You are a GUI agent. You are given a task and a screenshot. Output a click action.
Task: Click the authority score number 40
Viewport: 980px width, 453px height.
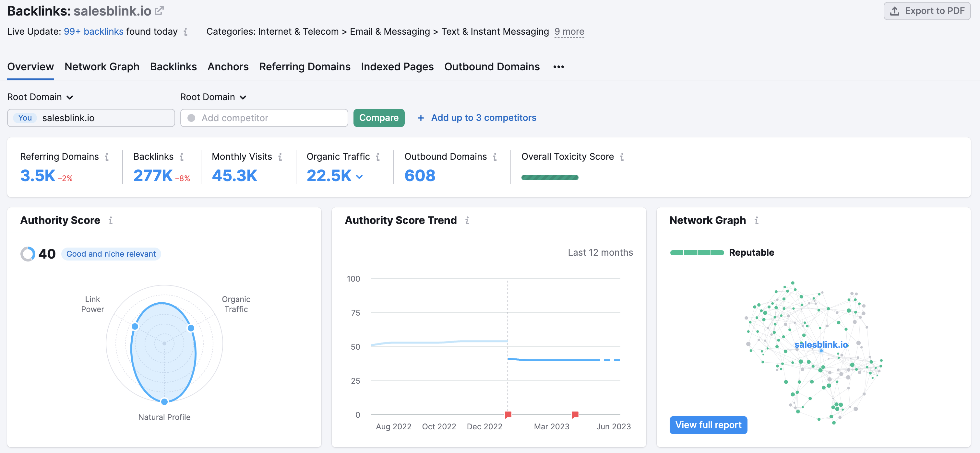47,254
